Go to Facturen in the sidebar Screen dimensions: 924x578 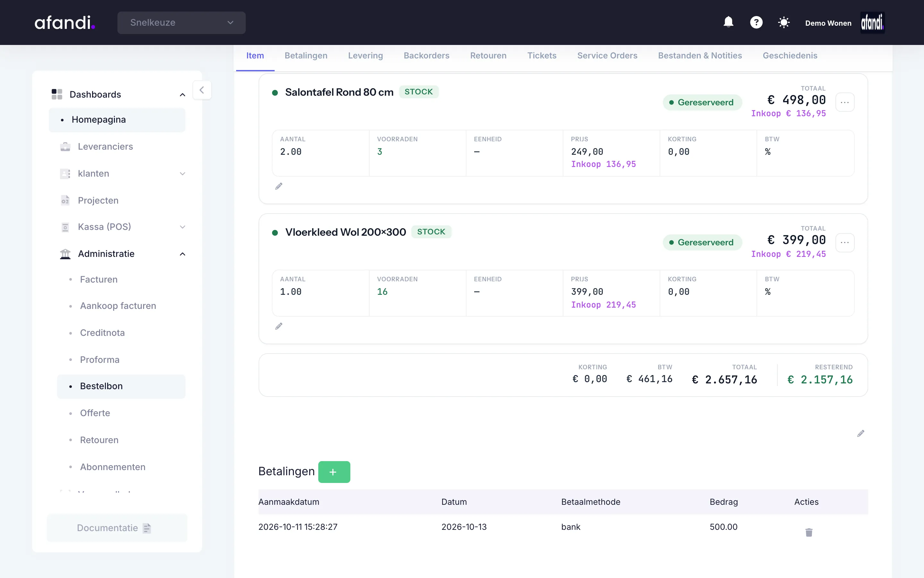pyautogui.click(x=98, y=279)
